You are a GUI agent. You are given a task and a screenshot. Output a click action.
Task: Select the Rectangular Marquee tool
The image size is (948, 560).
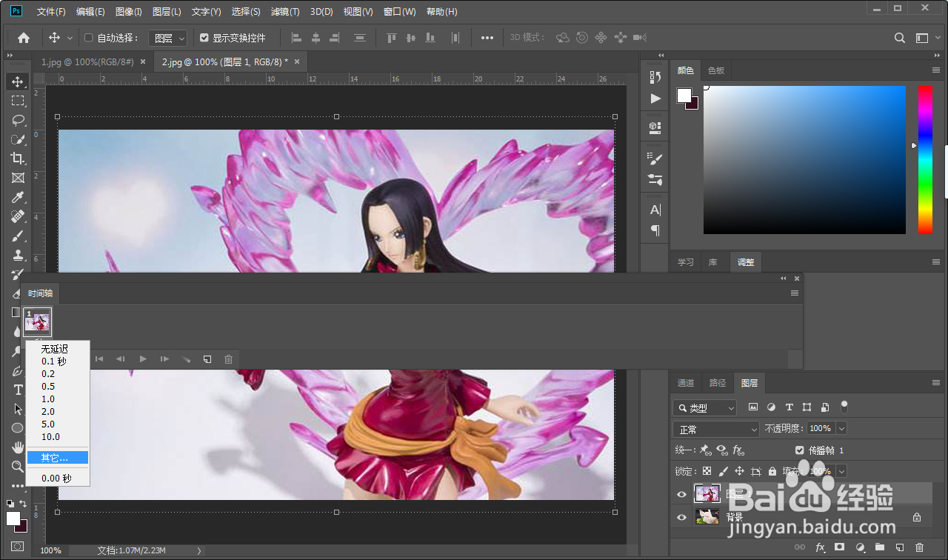coord(18,101)
